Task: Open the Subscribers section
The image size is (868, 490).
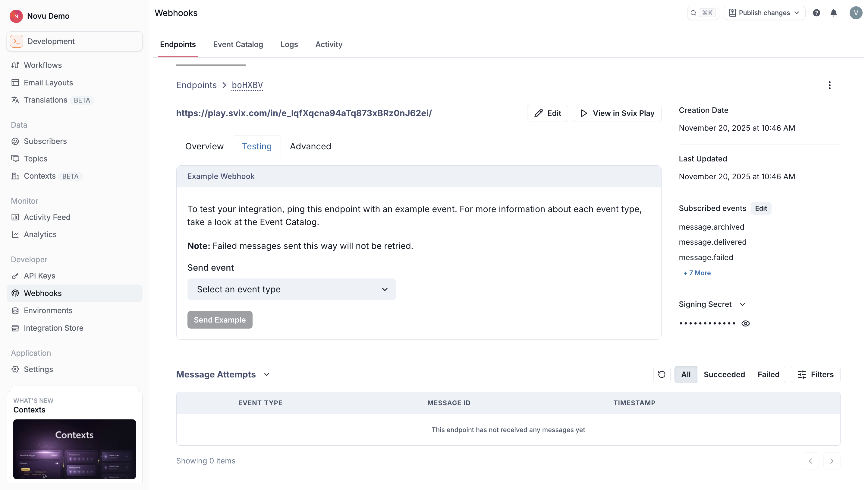Action: tap(45, 141)
